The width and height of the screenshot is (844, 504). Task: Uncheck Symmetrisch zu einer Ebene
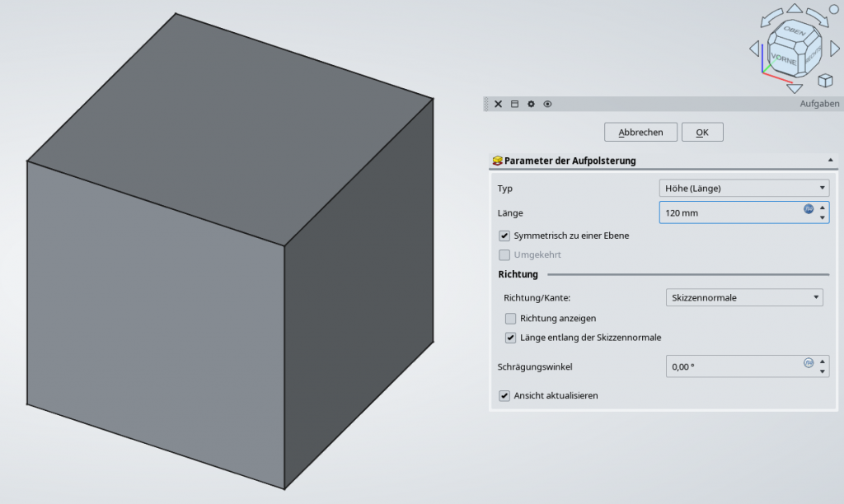(504, 236)
